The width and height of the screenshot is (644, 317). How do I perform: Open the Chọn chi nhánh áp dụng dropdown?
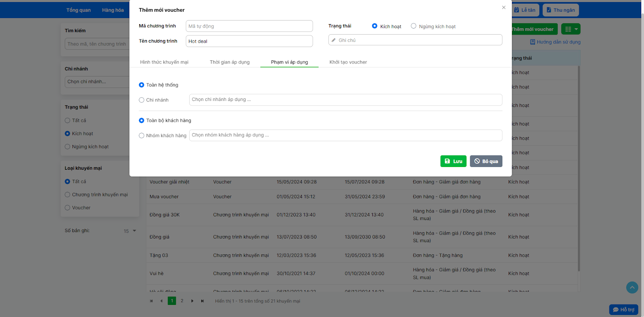[345, 100]
